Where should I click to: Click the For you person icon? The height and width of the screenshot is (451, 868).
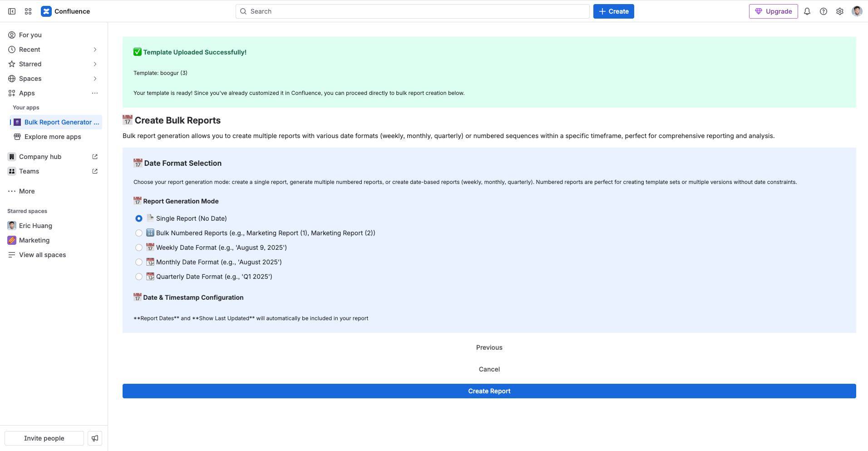(x=12, y=35)
